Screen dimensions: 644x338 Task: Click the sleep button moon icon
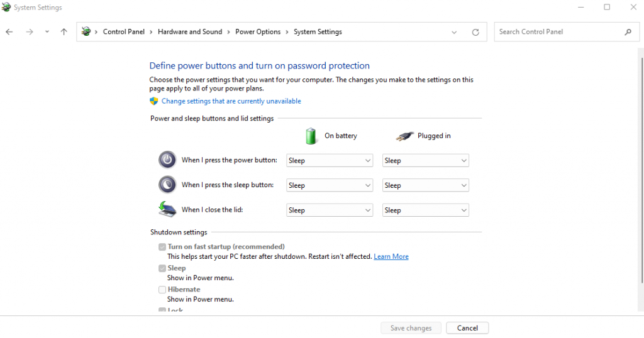click(x=167, y=185)
